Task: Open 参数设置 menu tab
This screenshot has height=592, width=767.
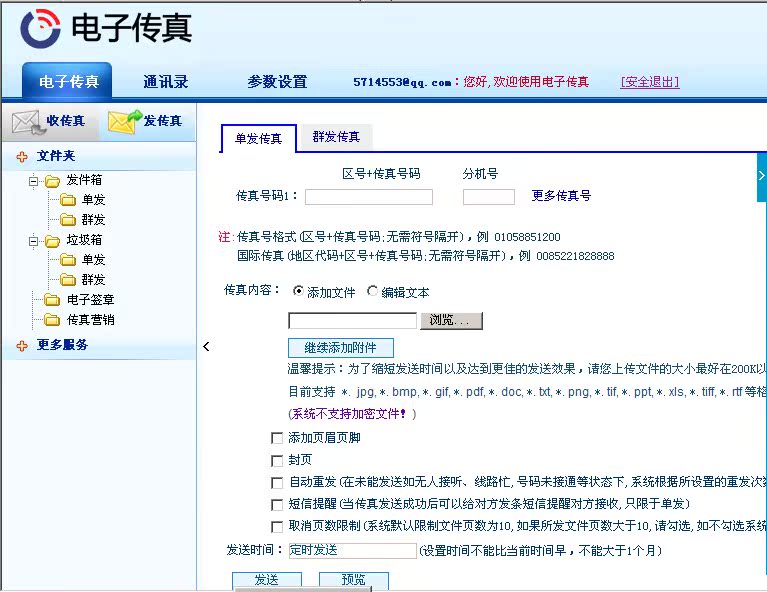Action: point(277,82)
